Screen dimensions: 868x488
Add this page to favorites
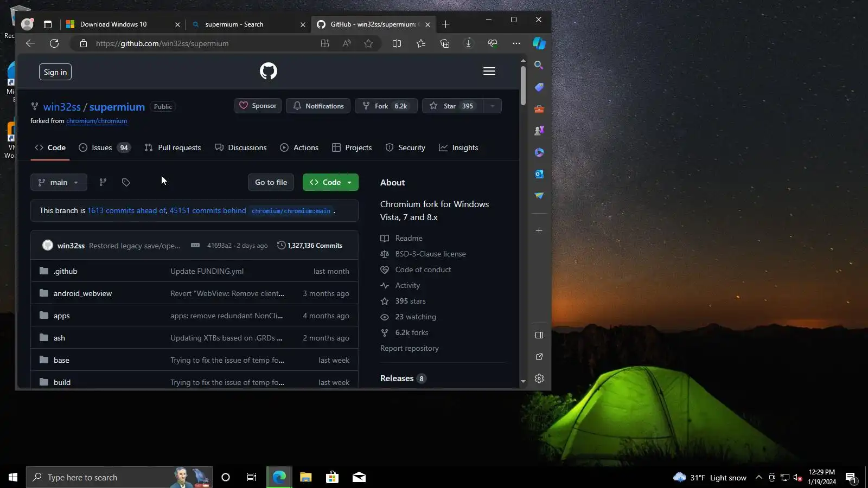[368, 43]
